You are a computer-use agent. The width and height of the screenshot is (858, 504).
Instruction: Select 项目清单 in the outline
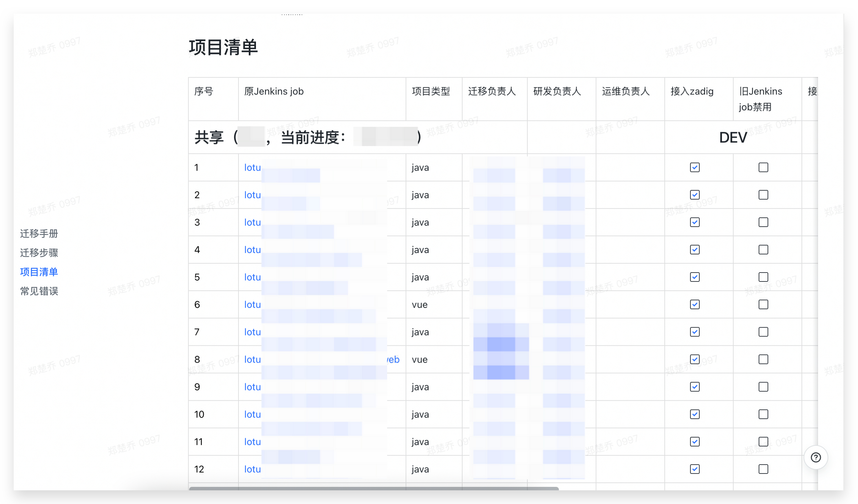point(39,272)
